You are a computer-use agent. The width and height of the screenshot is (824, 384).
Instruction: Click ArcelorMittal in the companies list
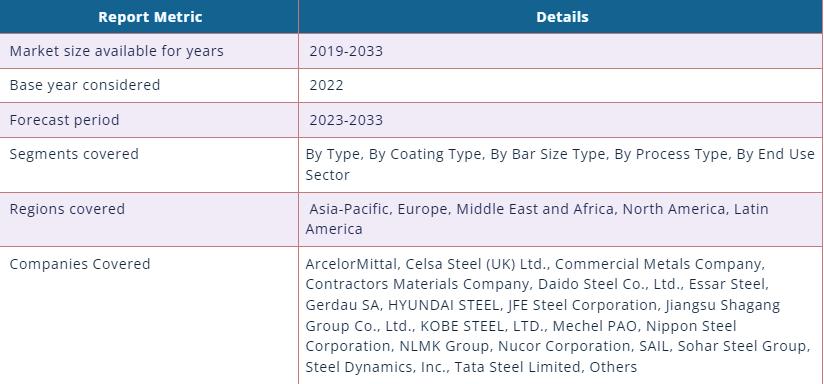pos(349,264)
